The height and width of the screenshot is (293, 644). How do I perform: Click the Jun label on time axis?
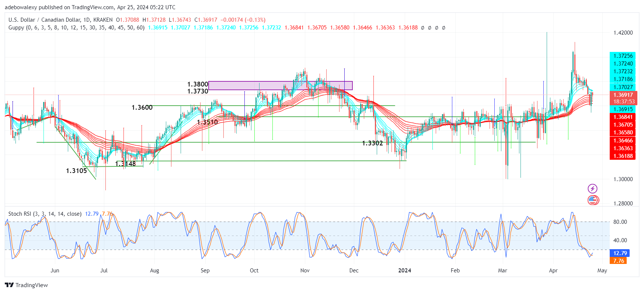[x=55, y=271]
